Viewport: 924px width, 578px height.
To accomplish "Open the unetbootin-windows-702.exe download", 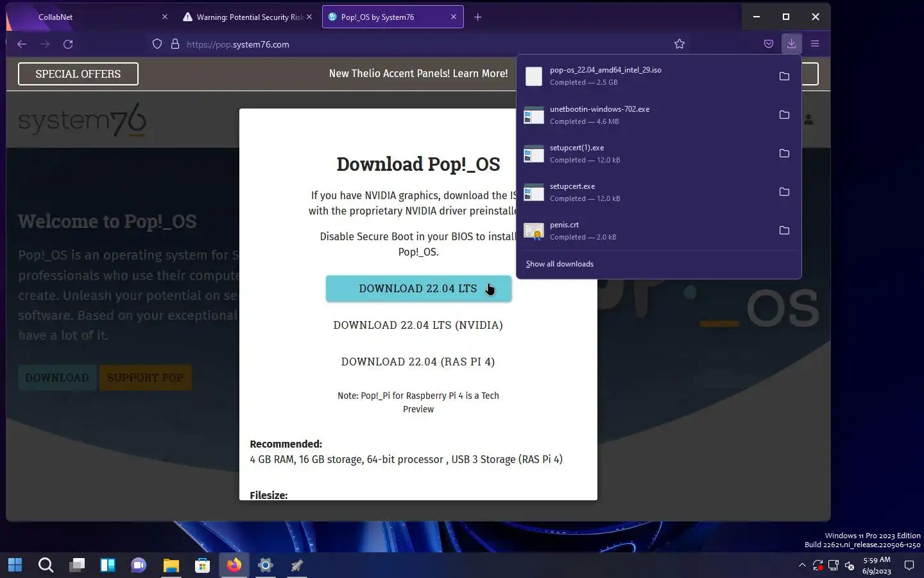I will [x=645, y=115].
